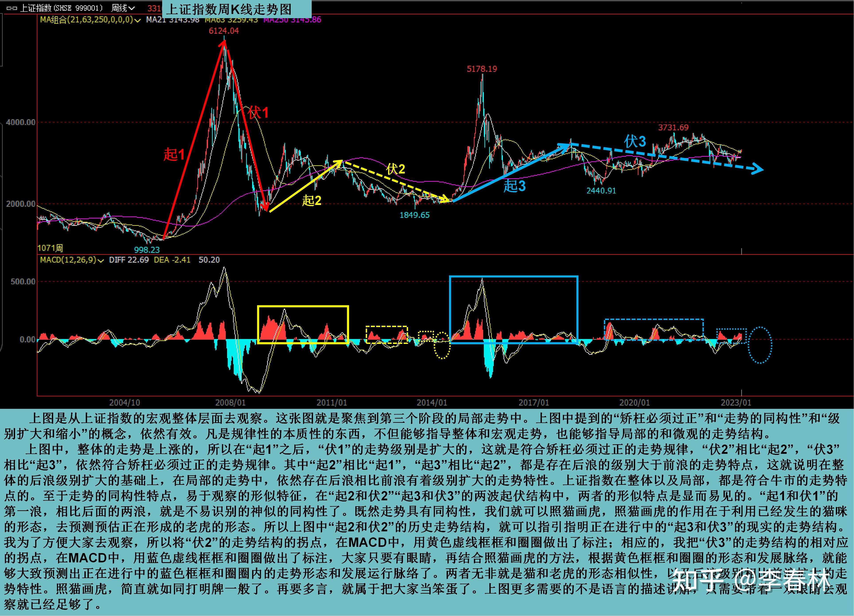
Task: Click the 3731.69 high price label
Action: [x=673, y=128]
